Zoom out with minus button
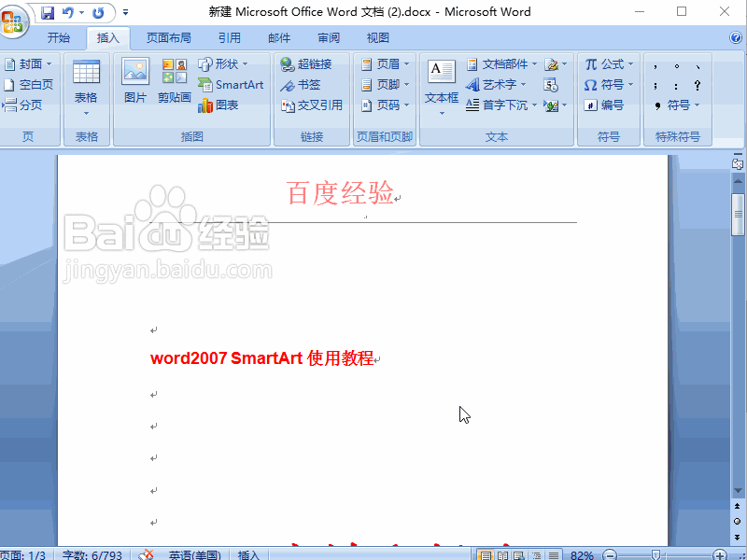The height and width of the screenshot is (560, 747). [610, 554]
